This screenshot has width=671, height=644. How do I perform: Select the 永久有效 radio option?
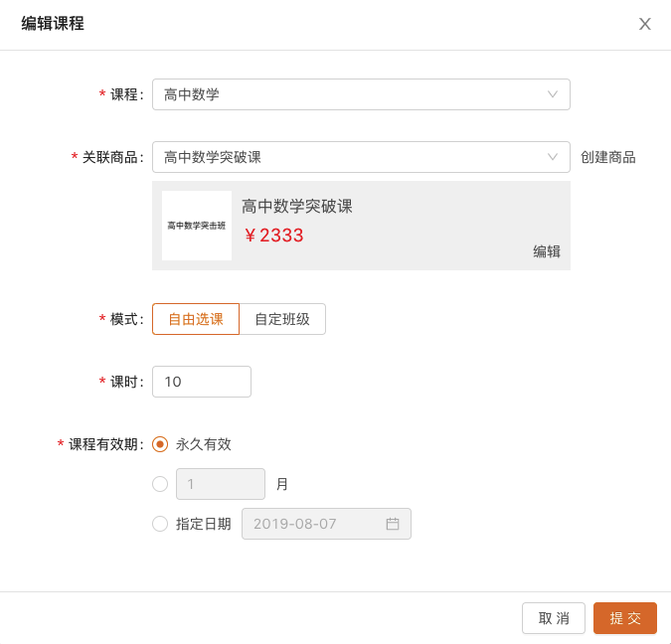[160, 444]
